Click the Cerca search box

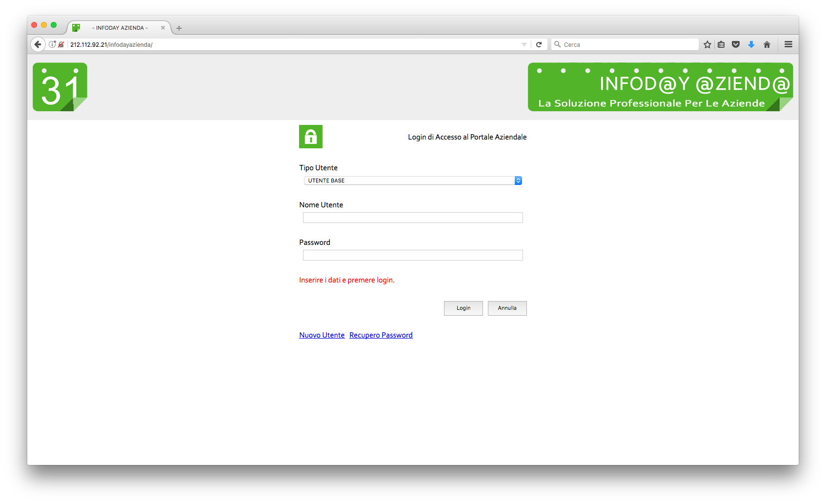(625, 44)
